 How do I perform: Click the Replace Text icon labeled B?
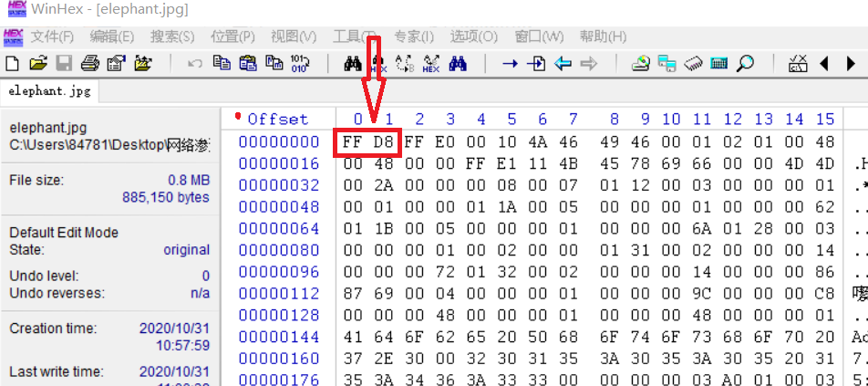[x=405, y=63]
